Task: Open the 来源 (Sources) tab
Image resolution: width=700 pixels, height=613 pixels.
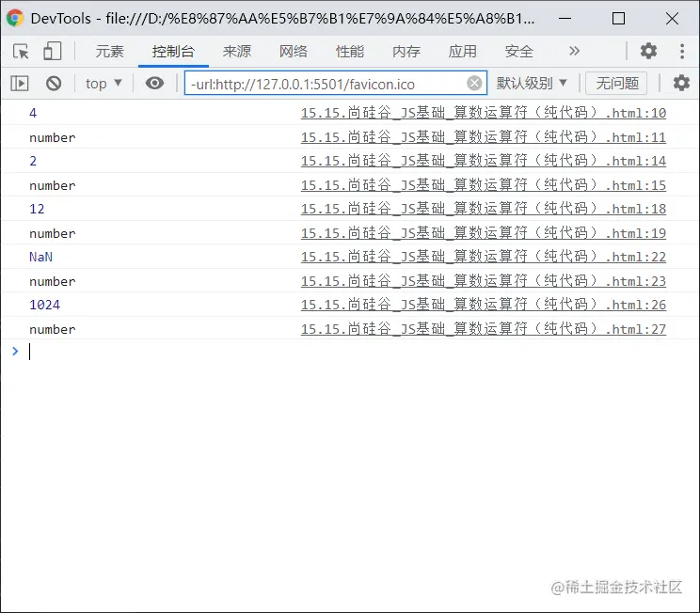Action: pos(236,52)
